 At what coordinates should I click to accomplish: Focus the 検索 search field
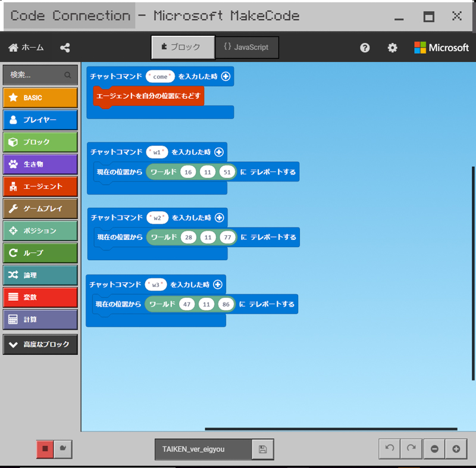point(40,75)
